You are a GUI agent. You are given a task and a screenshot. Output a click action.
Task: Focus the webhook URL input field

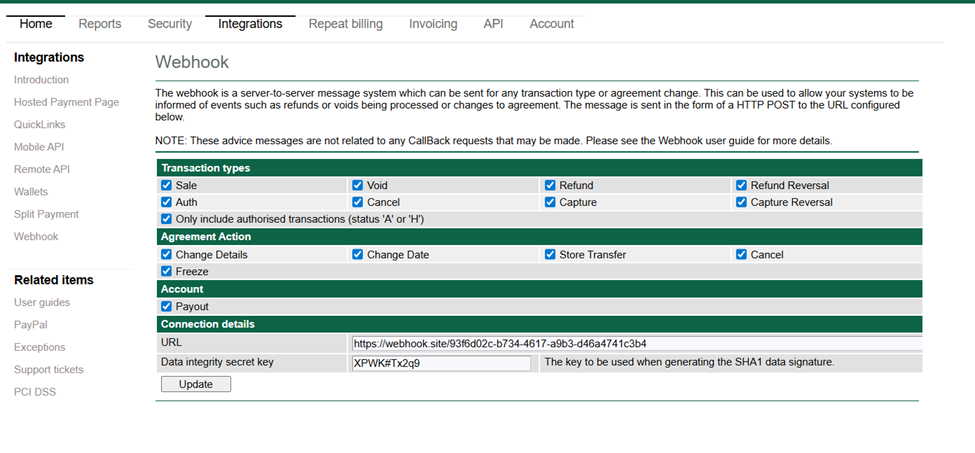click(636, 344)
